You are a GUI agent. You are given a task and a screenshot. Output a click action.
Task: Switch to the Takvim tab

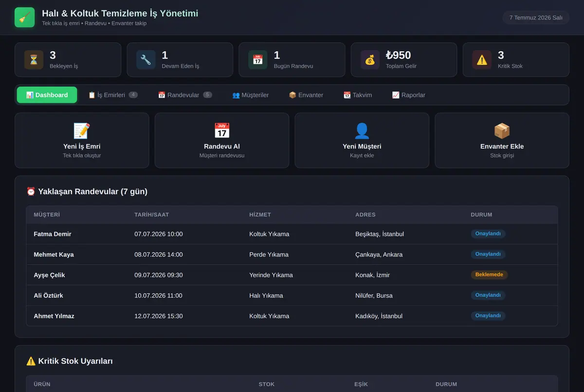pos(358,95)
